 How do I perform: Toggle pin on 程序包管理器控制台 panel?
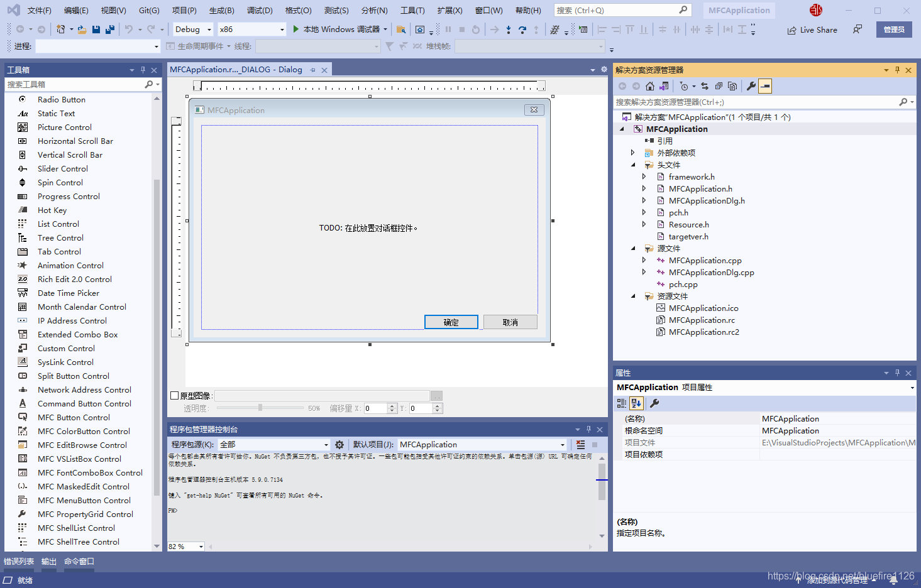click(x=588, y=429)
